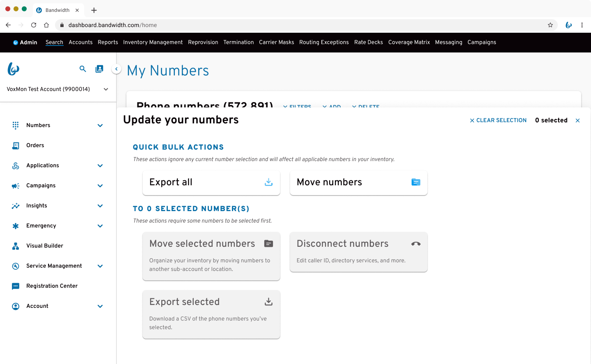
Task: Click the Move numbers quick action
Action: pos(358,182)
